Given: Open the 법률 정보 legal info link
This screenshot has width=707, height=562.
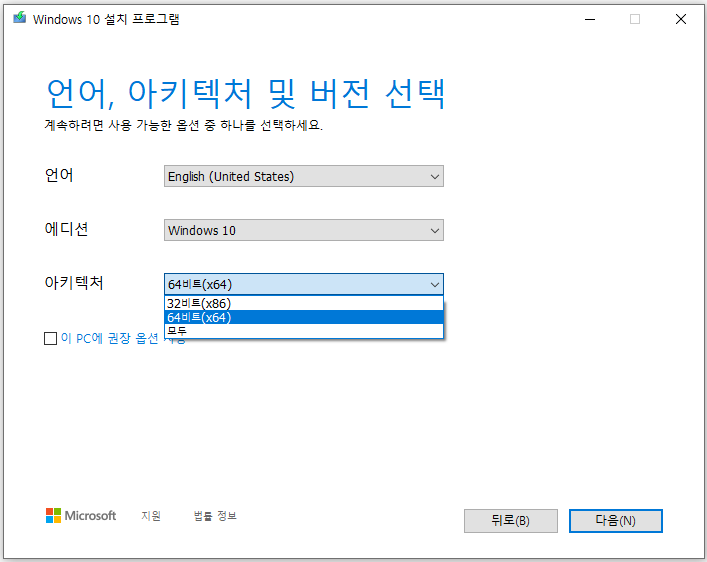Looking at the screenshot, I should [x=215, y=516].
